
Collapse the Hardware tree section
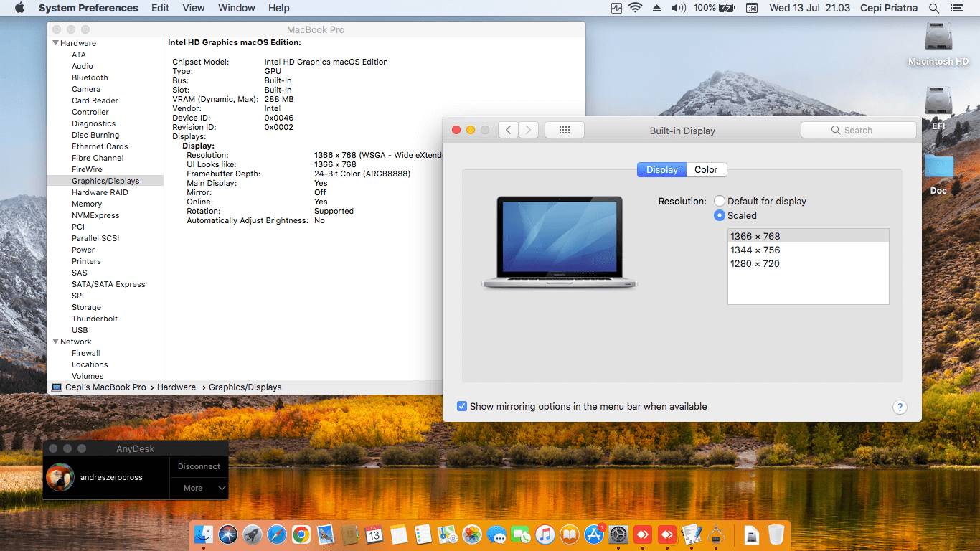[55, 43]
